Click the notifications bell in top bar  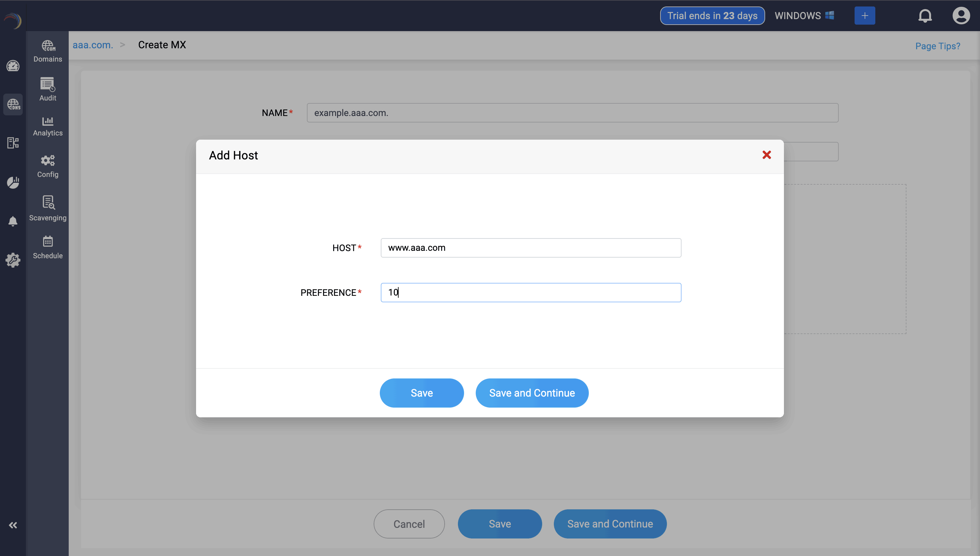pos(925,16)
